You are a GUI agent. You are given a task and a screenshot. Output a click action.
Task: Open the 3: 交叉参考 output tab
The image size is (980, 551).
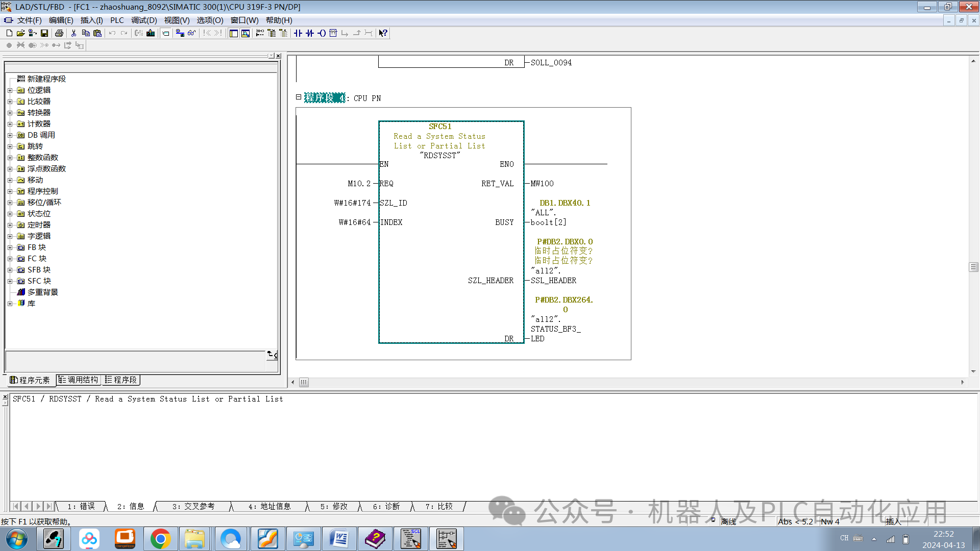click(x=193, y=506)
